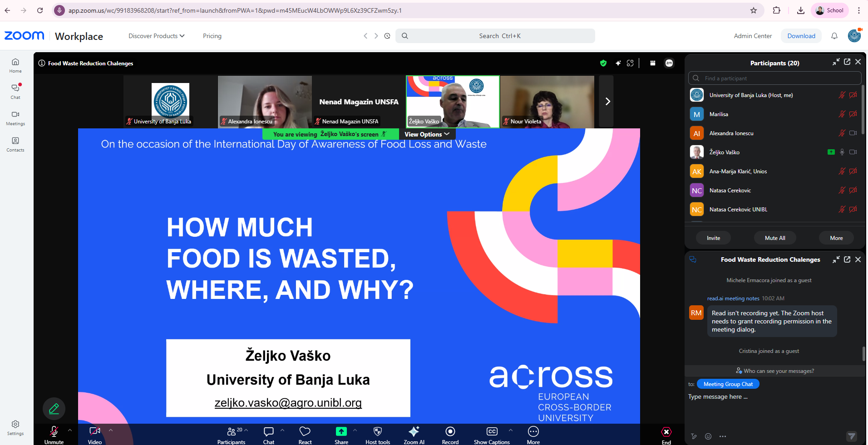The image size is (868, 445).
Task: Open the View Options dropdown
Action: 427,134
